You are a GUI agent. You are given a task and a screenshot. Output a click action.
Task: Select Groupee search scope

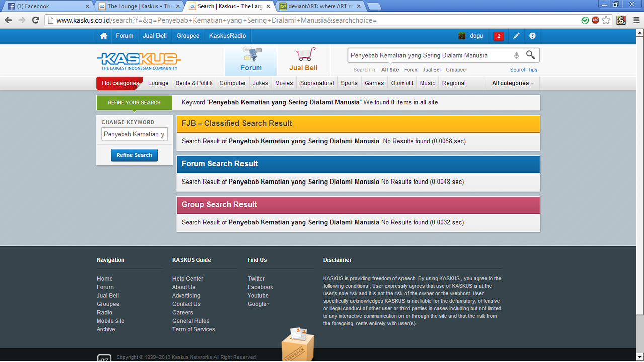[x=456, y=70]
